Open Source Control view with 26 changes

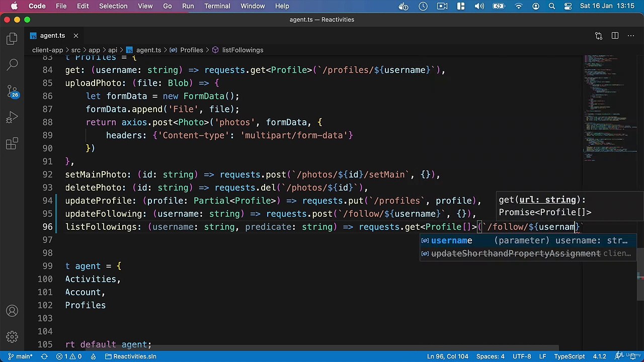[12, 92]
